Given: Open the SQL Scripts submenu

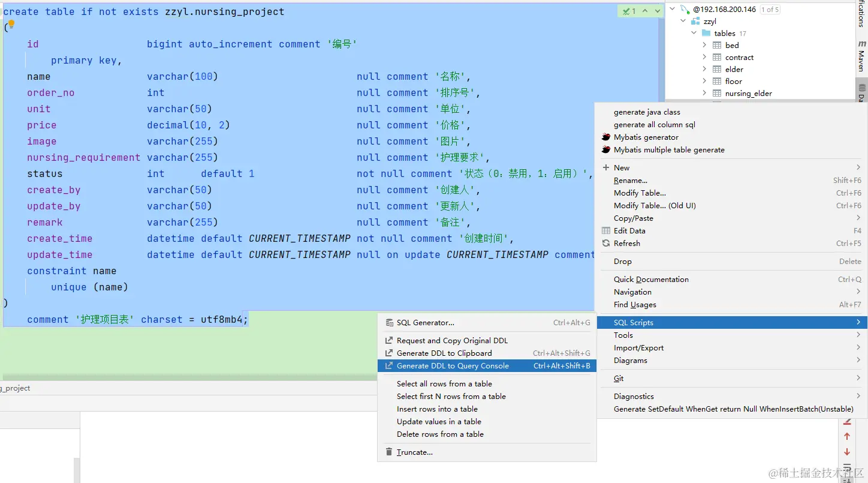Looking at the screenshot, I should point(732,323).
